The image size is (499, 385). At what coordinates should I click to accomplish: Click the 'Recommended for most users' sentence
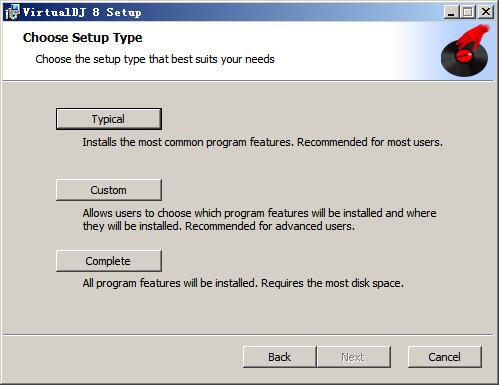click(370, 142)
